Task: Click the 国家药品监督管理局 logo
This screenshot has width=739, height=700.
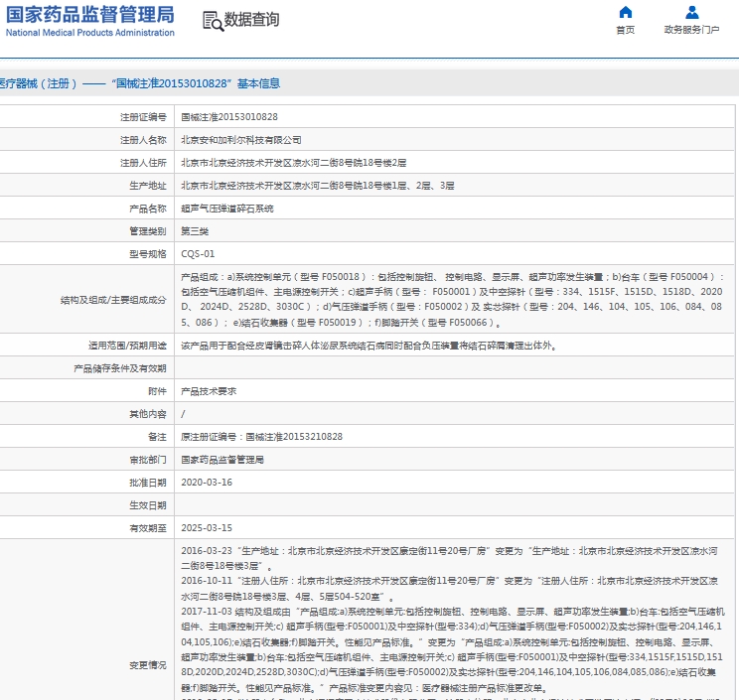Action: 90,15
